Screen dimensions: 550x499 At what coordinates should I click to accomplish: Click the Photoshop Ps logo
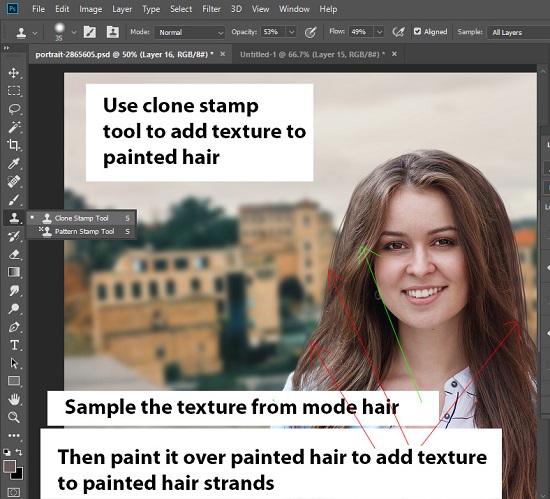click(13, 8)
